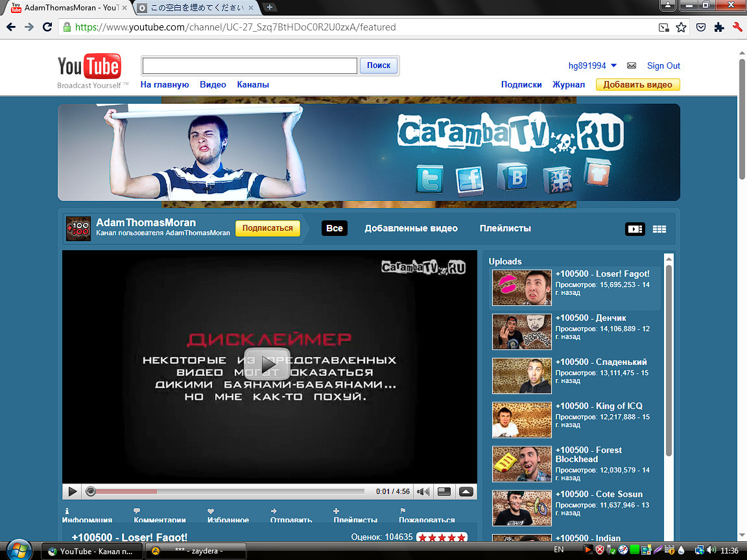Image resolution: width=747 pixels, height=560 pixels.
Task: Click the Пожаловаться flag tab
Action: [427, 516]
